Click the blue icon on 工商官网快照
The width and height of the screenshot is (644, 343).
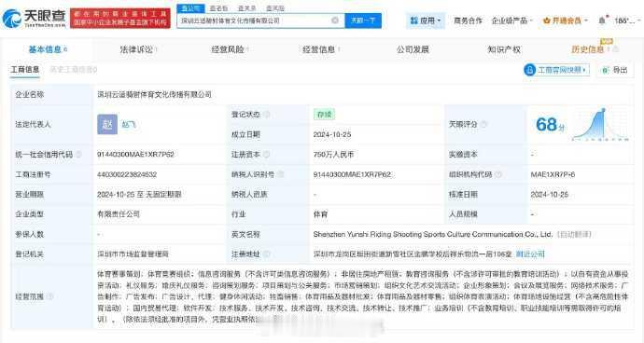pyautogui.click(x=530, y=70)
